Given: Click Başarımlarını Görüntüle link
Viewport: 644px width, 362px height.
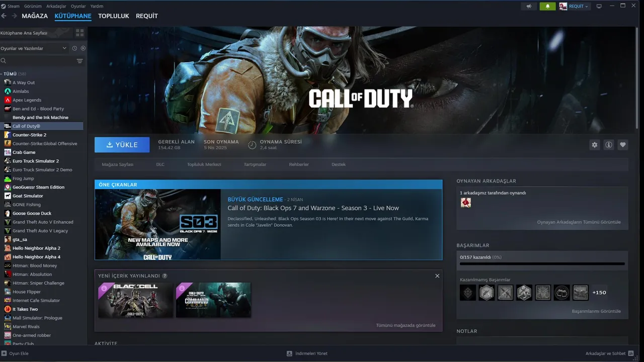Looking at the screenshot, I should click(x=596, y=311).
